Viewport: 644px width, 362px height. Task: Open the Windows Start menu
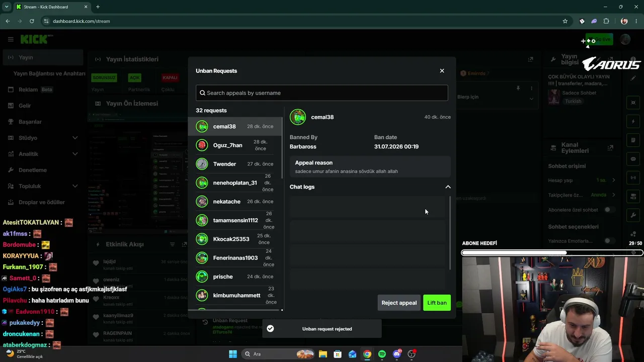coord(233,354)
